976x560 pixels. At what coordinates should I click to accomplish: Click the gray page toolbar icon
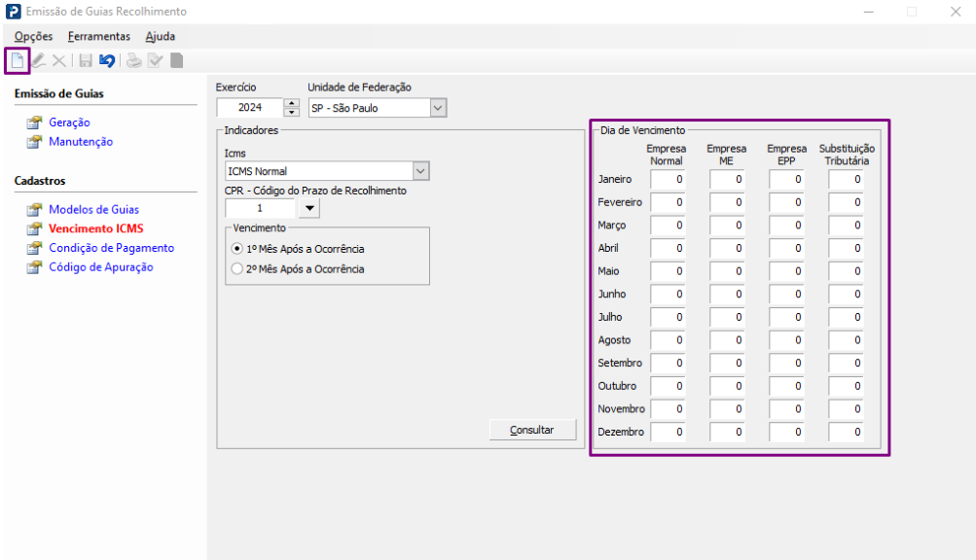coord(177,60)
